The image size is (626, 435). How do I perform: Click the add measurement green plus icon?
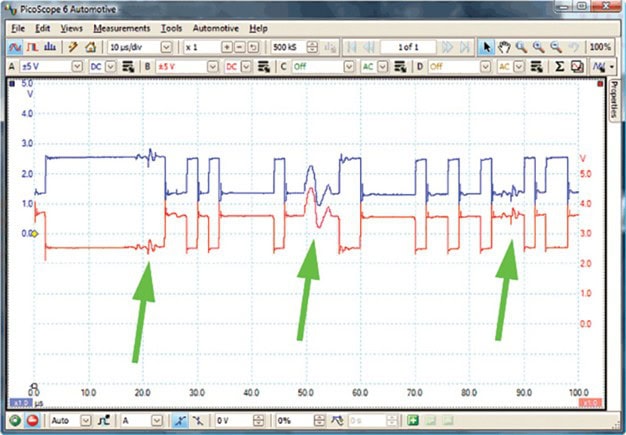(413, 421)
